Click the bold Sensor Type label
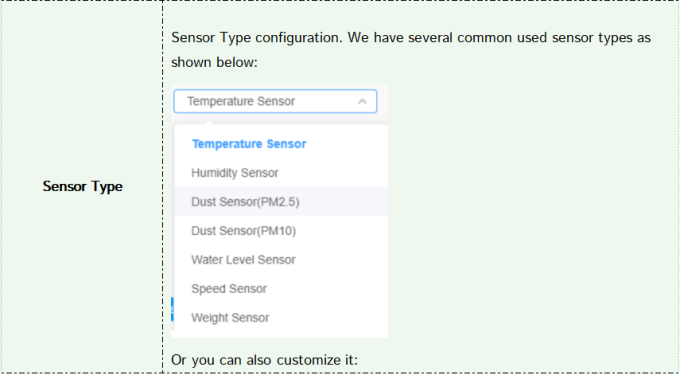The width and height of the screenshot is (680, 375). coord(82,186)
